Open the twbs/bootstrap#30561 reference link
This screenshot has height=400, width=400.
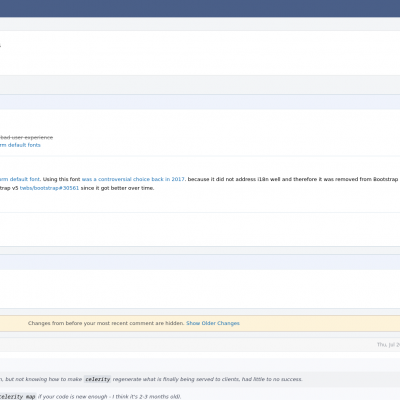[49, 188]
